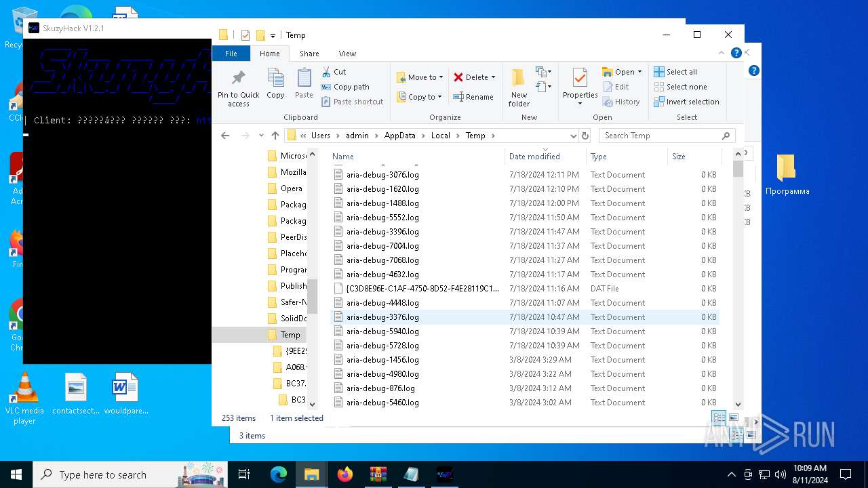Switch to the Share tab

309,54
